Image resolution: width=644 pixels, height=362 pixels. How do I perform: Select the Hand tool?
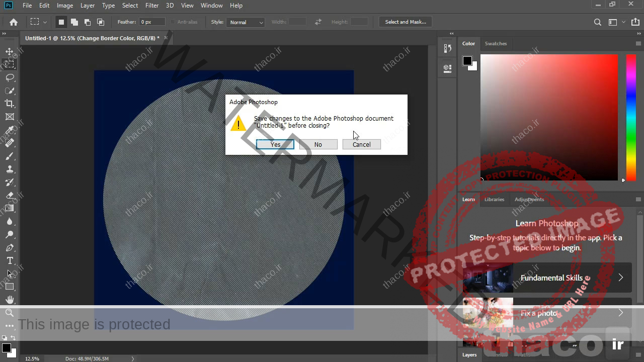click(10, 300)
